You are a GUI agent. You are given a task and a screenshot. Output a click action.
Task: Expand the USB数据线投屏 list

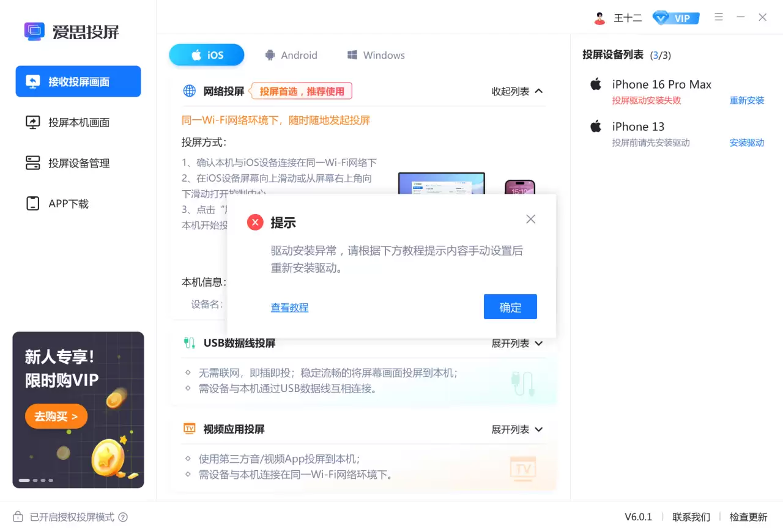tap(517, 343)
